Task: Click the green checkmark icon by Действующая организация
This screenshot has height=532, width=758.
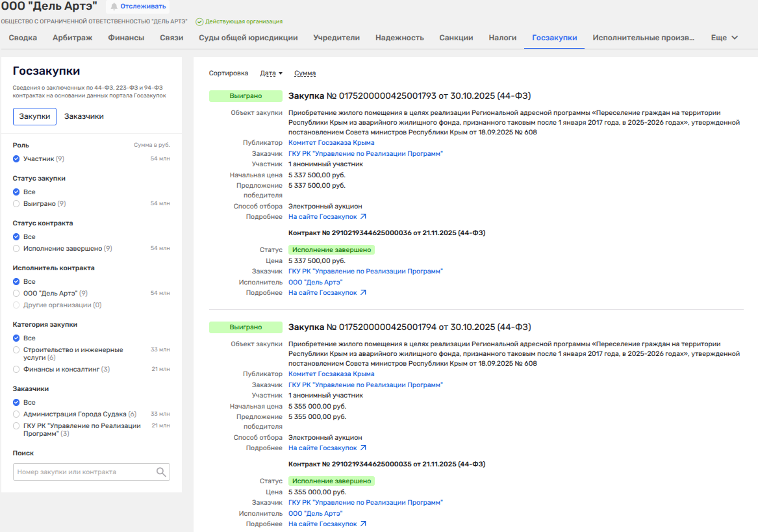Action: click(x=199, y=21)
